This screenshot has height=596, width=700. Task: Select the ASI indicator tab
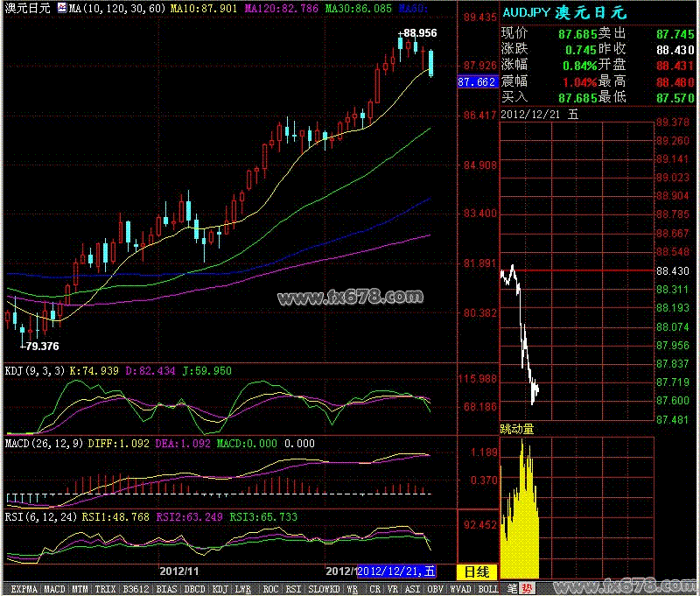[x=412, y=589]
